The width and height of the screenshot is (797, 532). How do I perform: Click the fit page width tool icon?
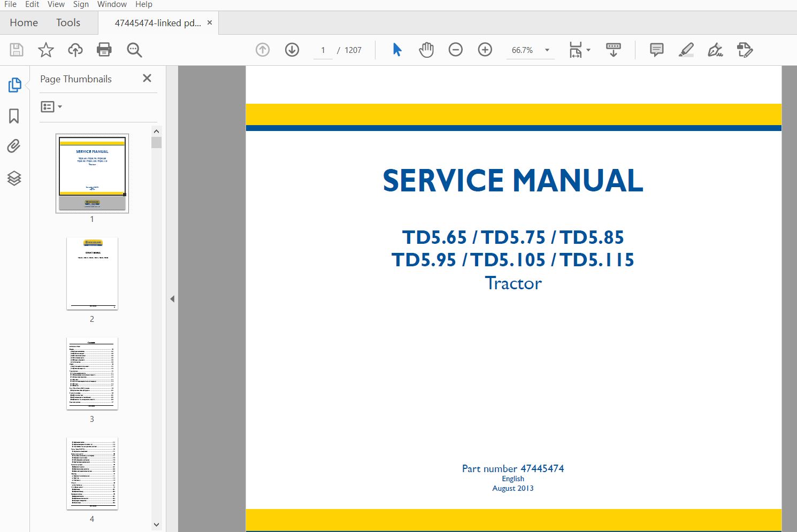576,50
